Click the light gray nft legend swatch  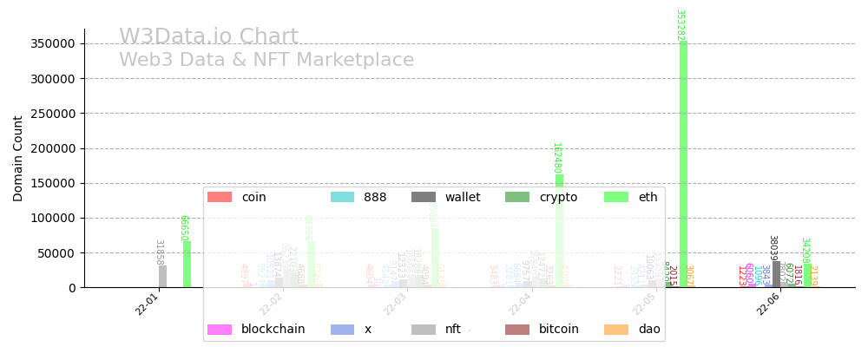coord(424,330)
